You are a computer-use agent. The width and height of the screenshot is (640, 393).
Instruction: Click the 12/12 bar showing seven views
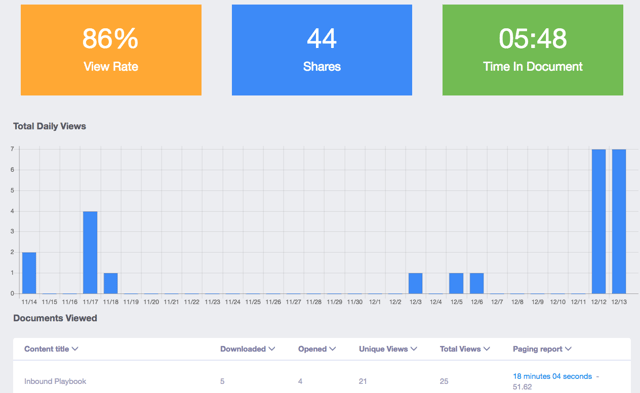pos(599,221)
